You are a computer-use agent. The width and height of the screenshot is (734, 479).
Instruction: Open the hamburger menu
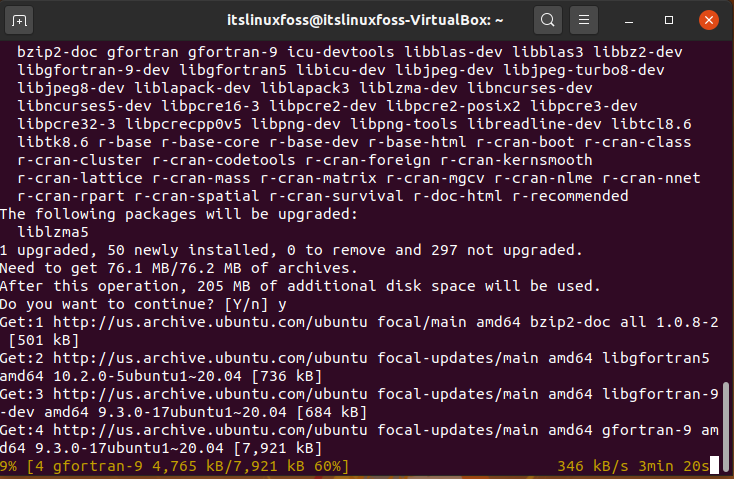pyautogui.click(x=584, y=20)
